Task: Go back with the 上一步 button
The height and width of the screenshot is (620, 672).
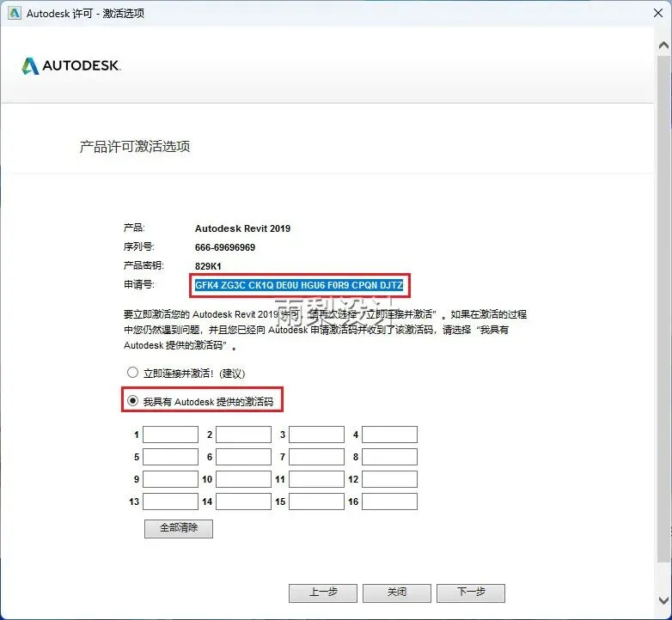Action: coord(323,593)
